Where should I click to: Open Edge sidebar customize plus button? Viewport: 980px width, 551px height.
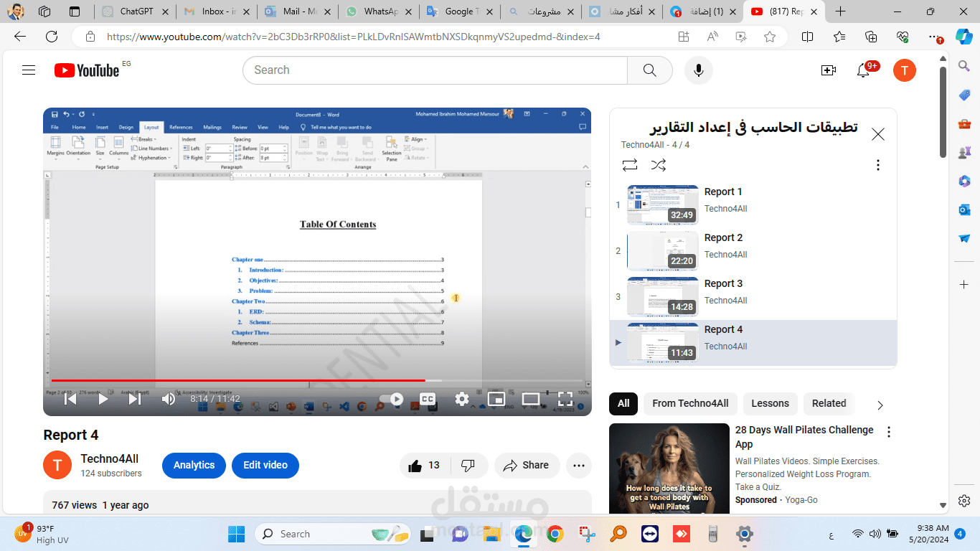point(964,285)
